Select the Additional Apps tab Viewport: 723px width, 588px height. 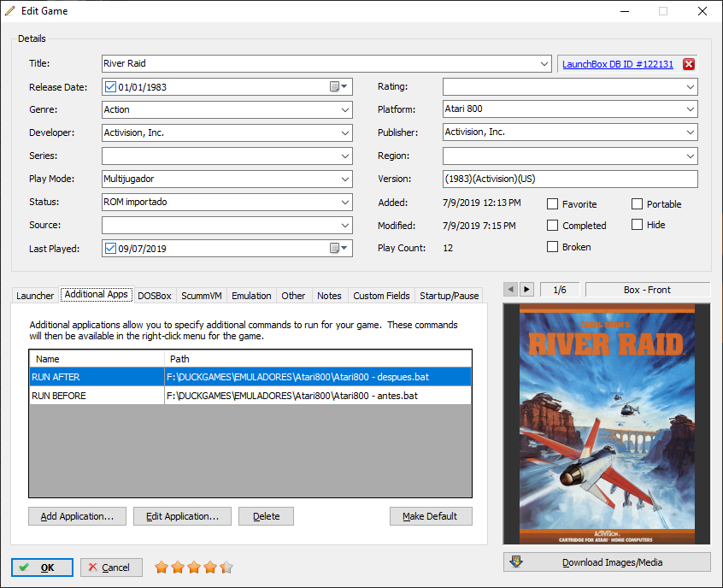(x=96, y=294)
